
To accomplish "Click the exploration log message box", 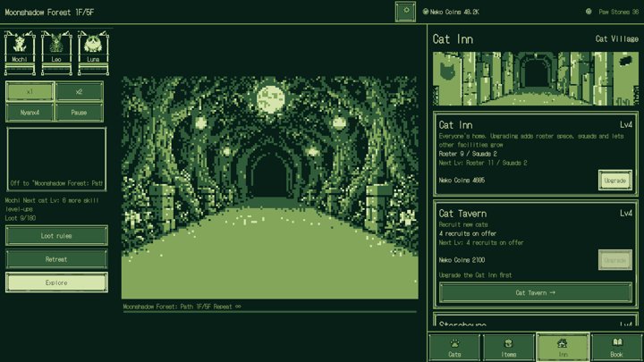I will pyautogui.click(x=56, y=159).
